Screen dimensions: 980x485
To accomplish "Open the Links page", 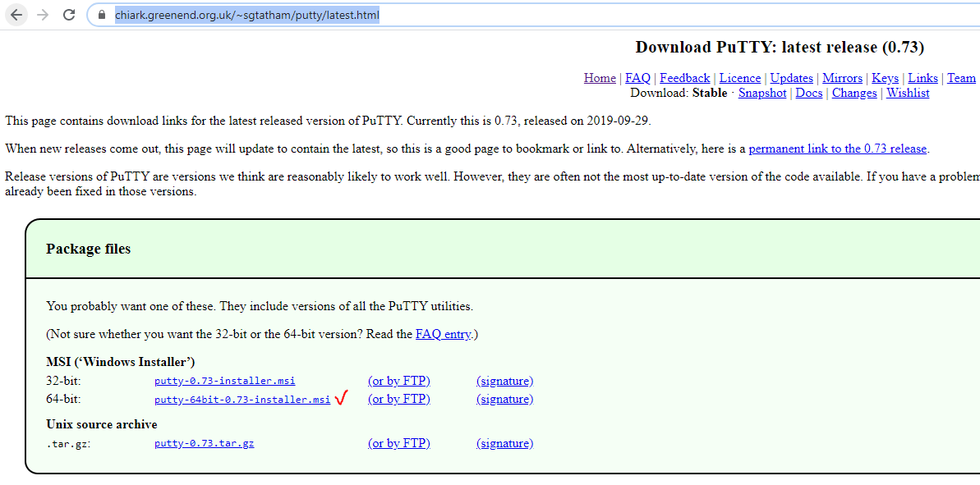I will 922,78.
